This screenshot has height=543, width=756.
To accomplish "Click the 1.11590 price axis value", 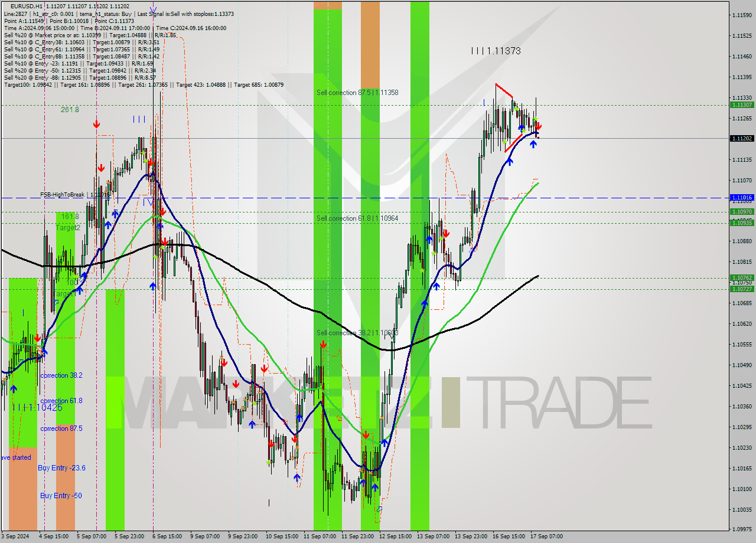I will tap(742, 15).
